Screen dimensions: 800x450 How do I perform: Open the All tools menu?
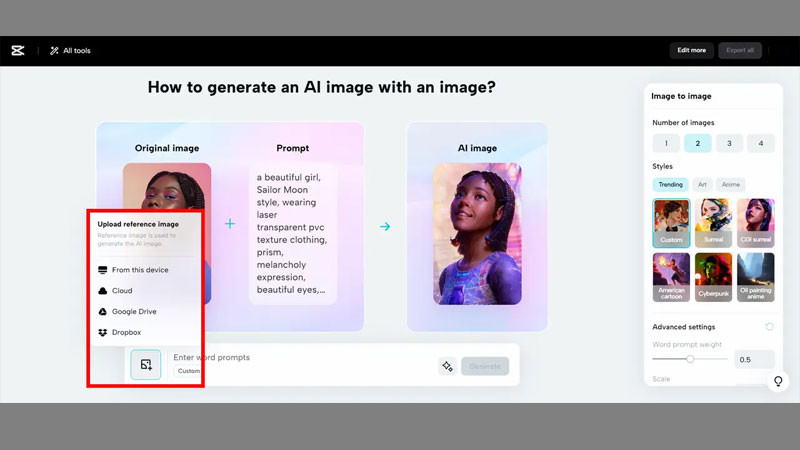click(x=70, y=50)
